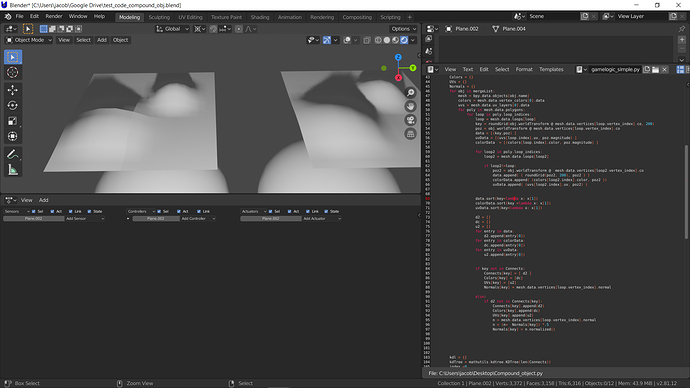Switch to UV Editing workspace tab
The width and height of the screenshot is (690, 388).
[x=191, y=17]
